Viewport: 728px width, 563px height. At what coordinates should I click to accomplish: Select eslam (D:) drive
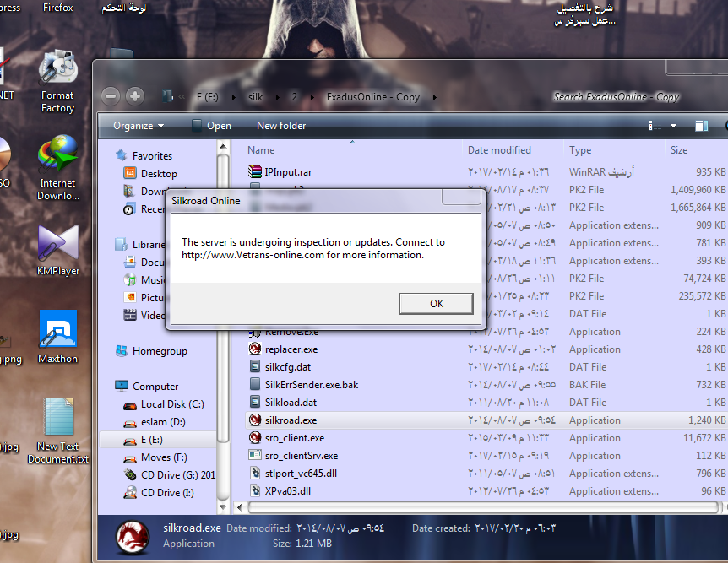click(155, 422)
